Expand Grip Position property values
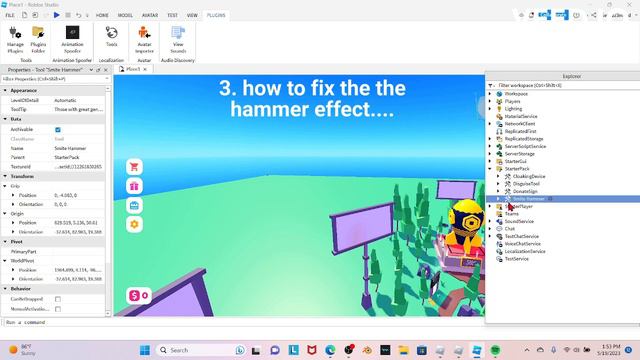The height and width of the screenshot is (360, 640). point(13,195)
